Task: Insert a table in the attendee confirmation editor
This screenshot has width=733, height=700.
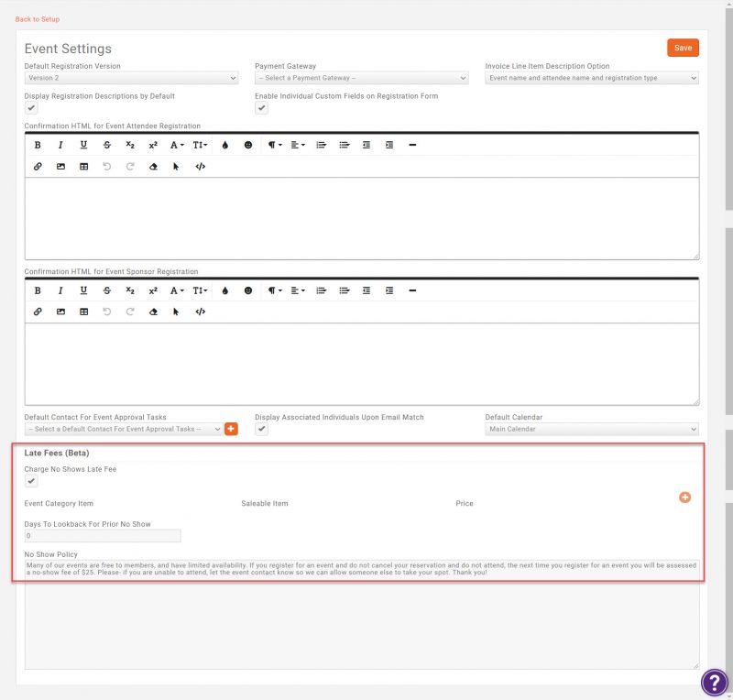Action: [x=82, y=166]
